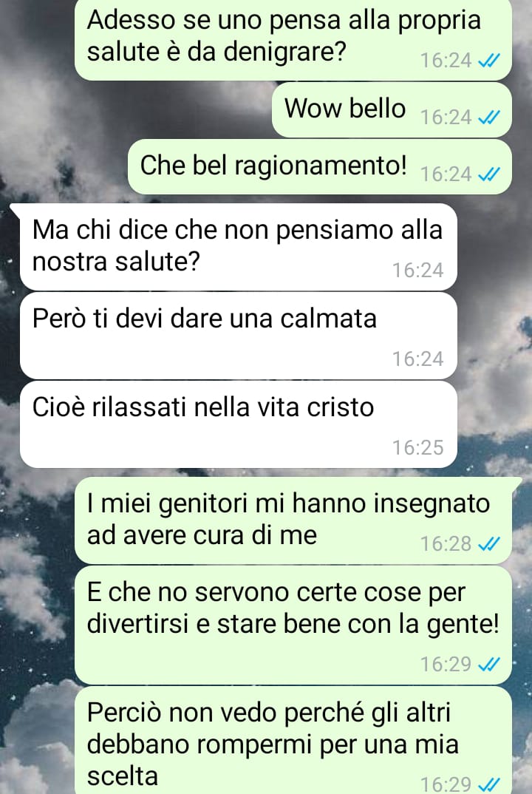The width and height of the screenshot is (532, 794).
Task: Tap the read-receipt checkmarks on 'Wow bello'
Action: coord(489,118)
